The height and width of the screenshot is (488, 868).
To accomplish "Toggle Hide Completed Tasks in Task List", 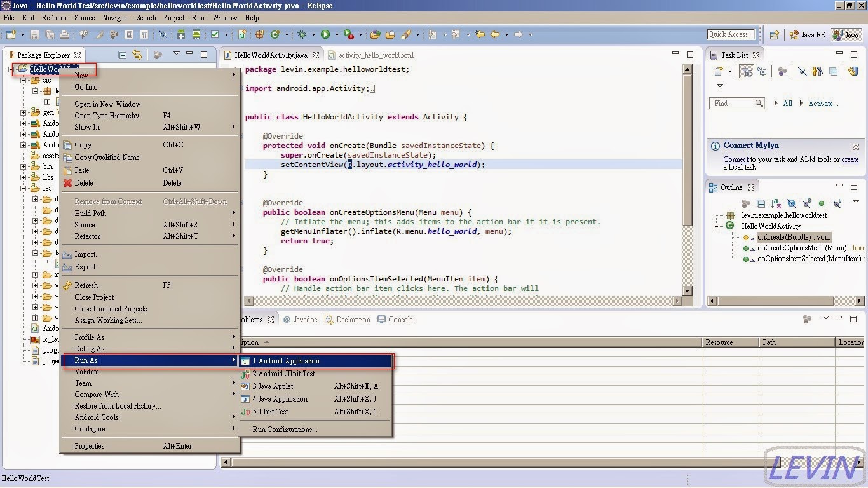I will (x=803, y=72).
